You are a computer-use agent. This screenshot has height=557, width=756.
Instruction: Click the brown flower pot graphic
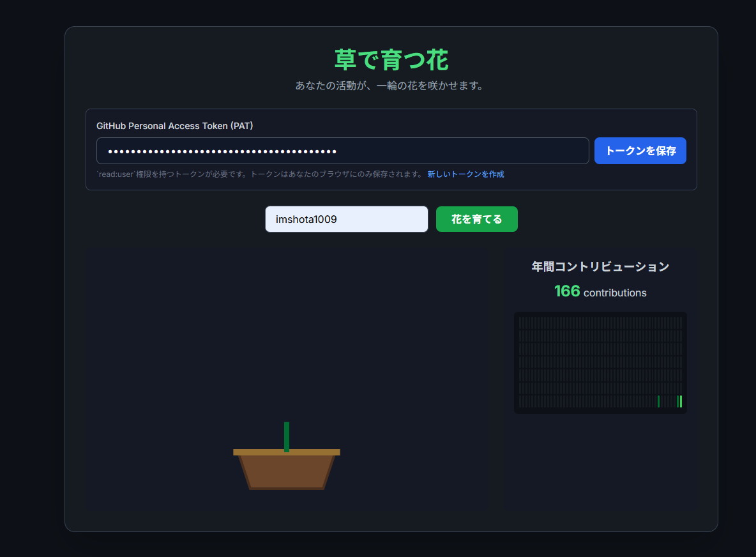[287, 469]
